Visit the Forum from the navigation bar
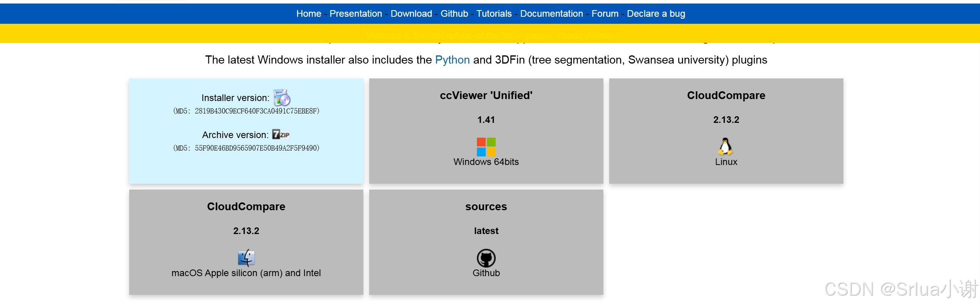 click(x=605, y=14)
